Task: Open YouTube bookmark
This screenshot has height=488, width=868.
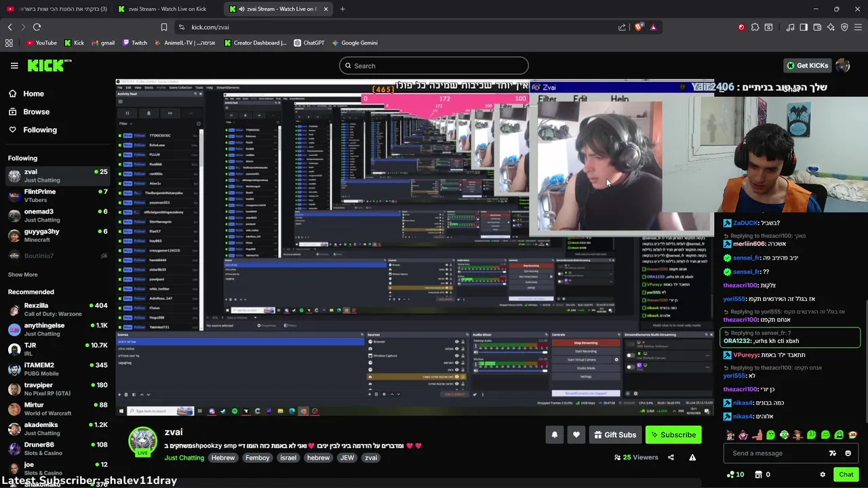Action: point(41,43)
